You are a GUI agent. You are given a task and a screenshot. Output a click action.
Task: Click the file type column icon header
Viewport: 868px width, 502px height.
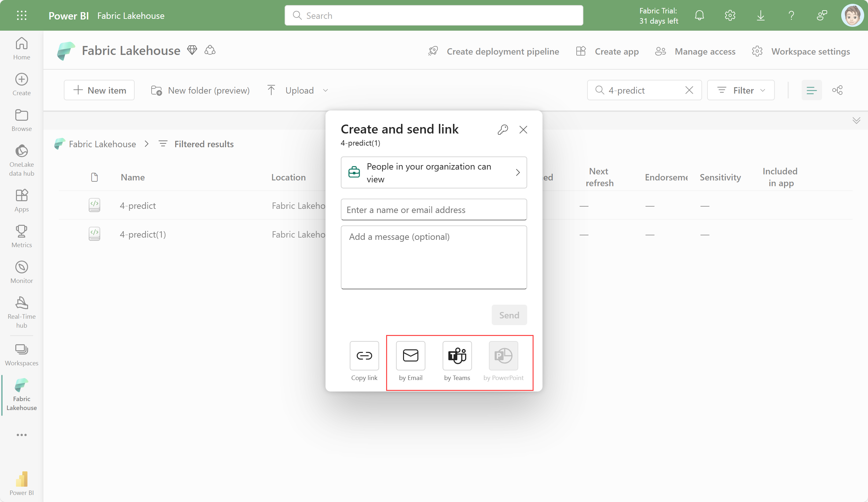point(94,177)
